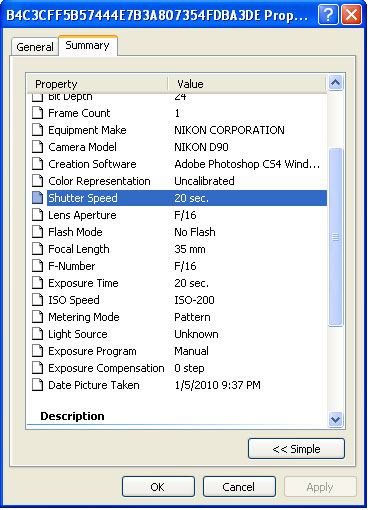Click the scrollbar up arrow
The image size is (370, 510).
pyautogui.click(x=335, y=82)
